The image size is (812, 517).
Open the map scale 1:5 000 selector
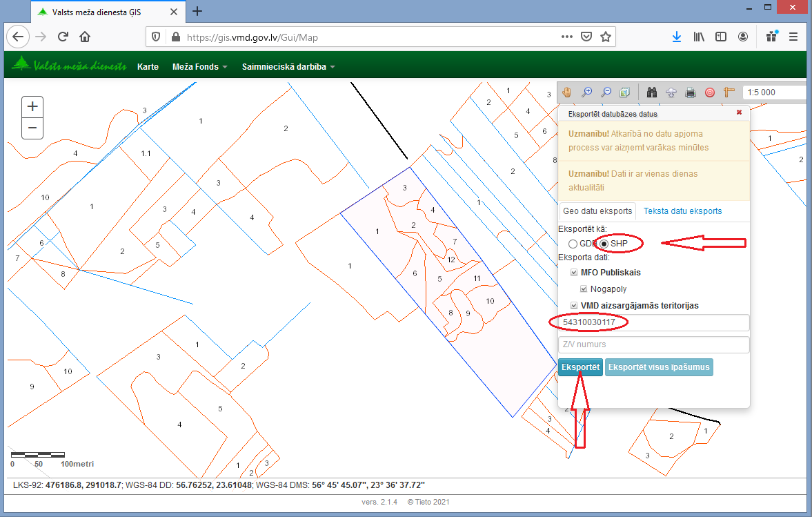coord(773,92)
